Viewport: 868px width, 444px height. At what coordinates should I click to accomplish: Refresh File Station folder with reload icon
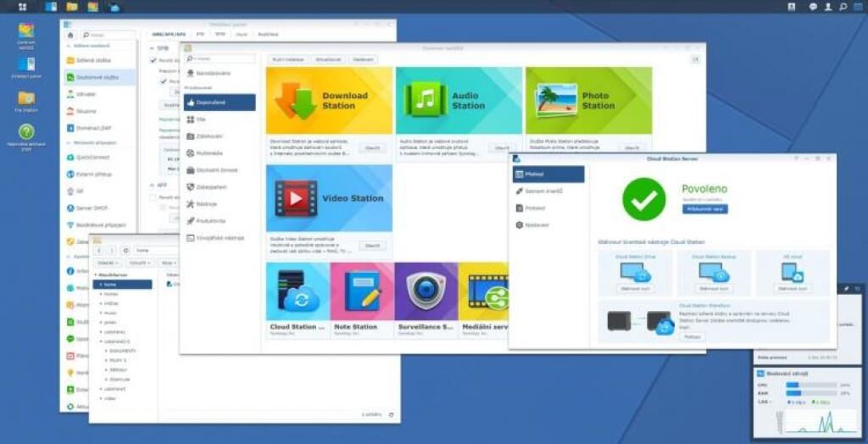click(125, 250)
